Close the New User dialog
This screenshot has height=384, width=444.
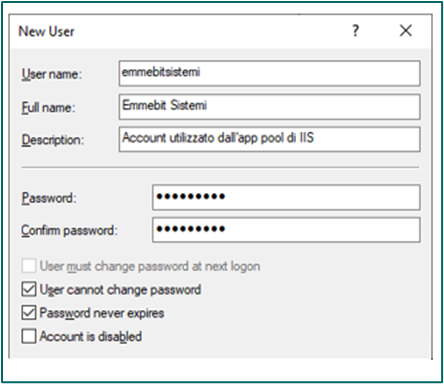(406, 31)
